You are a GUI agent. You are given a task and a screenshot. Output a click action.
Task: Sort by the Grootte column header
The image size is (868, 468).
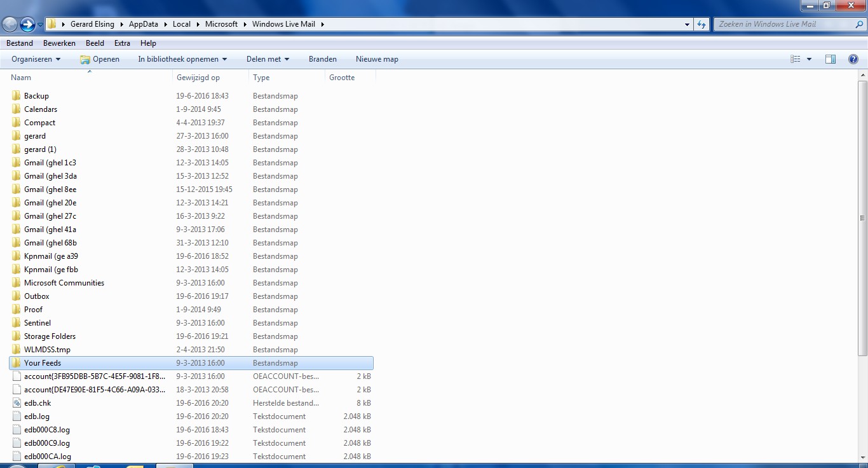tap(350, 77)
